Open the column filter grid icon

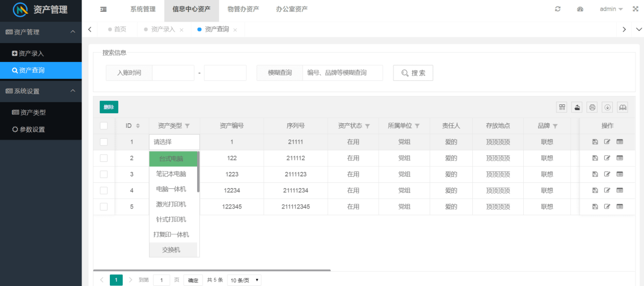[x=562, y=107]
